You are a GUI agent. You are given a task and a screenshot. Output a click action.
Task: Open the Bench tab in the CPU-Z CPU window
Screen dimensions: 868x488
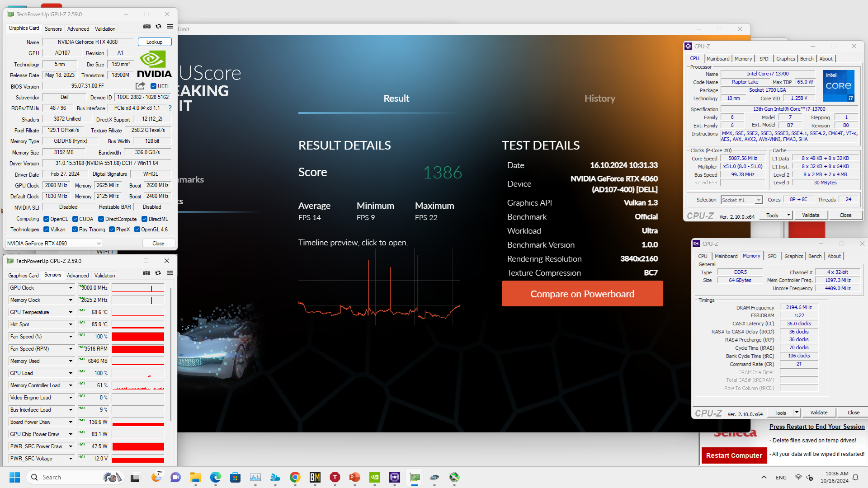point(807,59)
